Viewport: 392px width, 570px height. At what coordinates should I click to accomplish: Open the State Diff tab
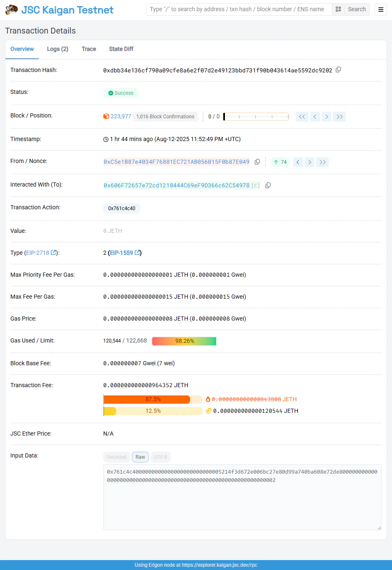coord(121,49)
